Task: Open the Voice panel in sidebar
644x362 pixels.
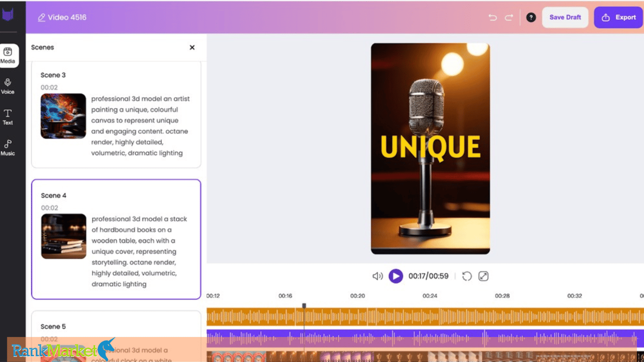Action: (8, 87)
